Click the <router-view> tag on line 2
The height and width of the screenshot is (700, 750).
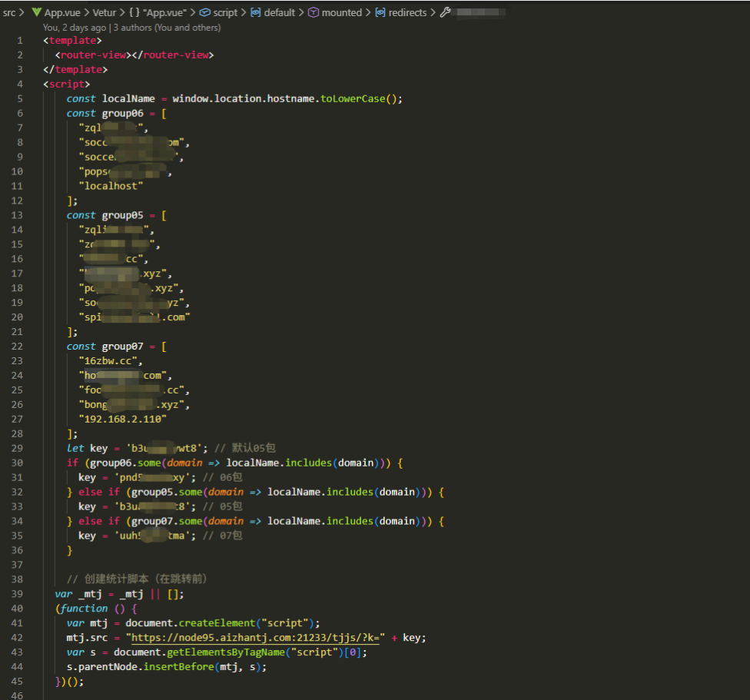point(93,55)
